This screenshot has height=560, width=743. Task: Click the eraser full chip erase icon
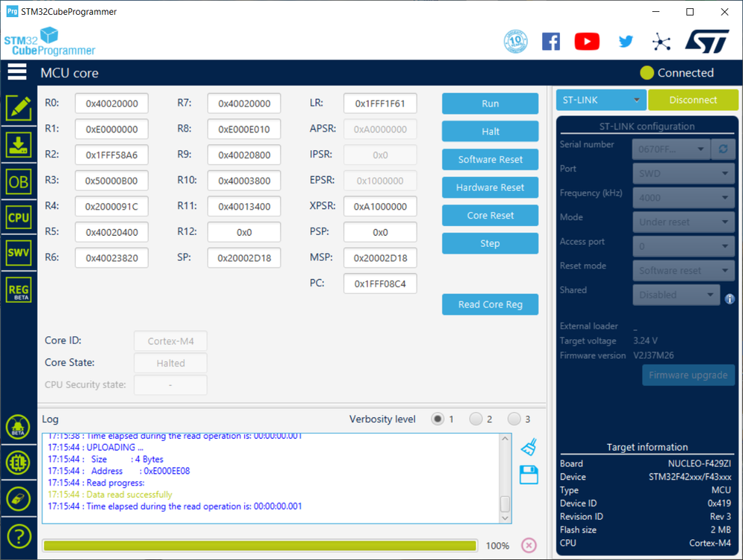pos(18,499)
